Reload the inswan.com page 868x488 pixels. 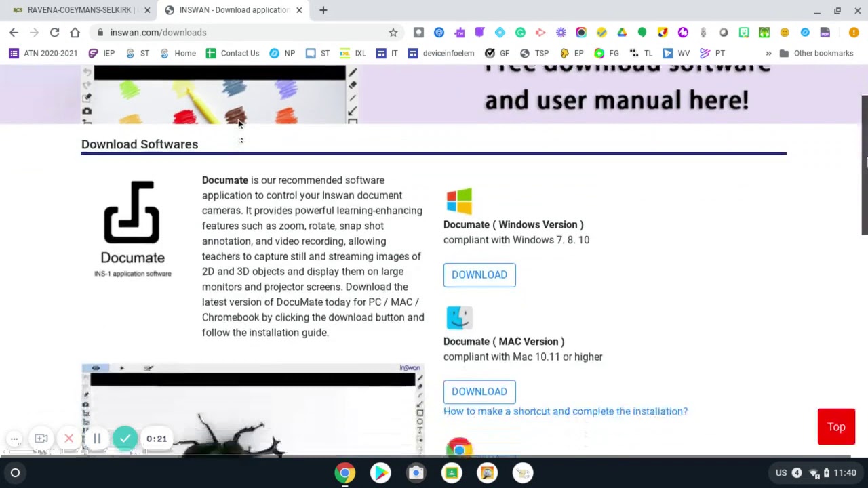(54, 32)
